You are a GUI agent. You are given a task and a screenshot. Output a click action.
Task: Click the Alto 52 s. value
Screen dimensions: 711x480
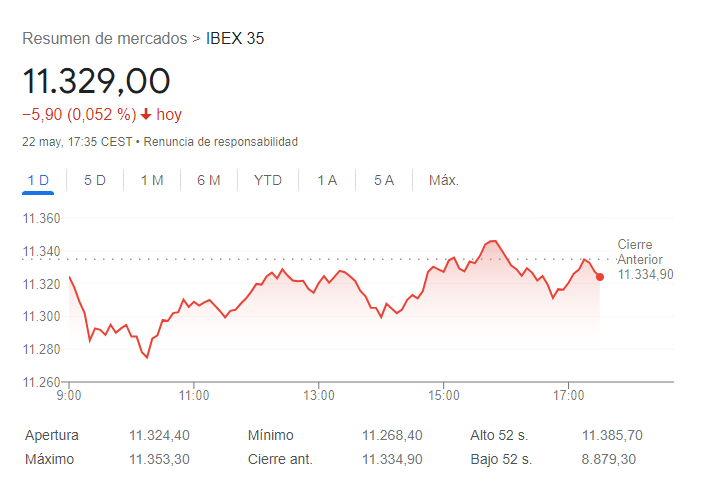click(612, 435)
